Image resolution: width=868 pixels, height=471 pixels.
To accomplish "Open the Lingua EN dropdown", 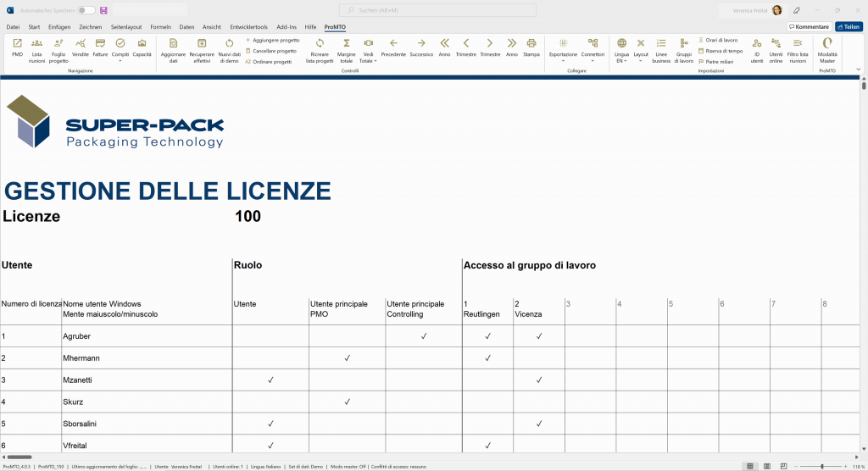I will pyautogui.click(x=621, y=49).
